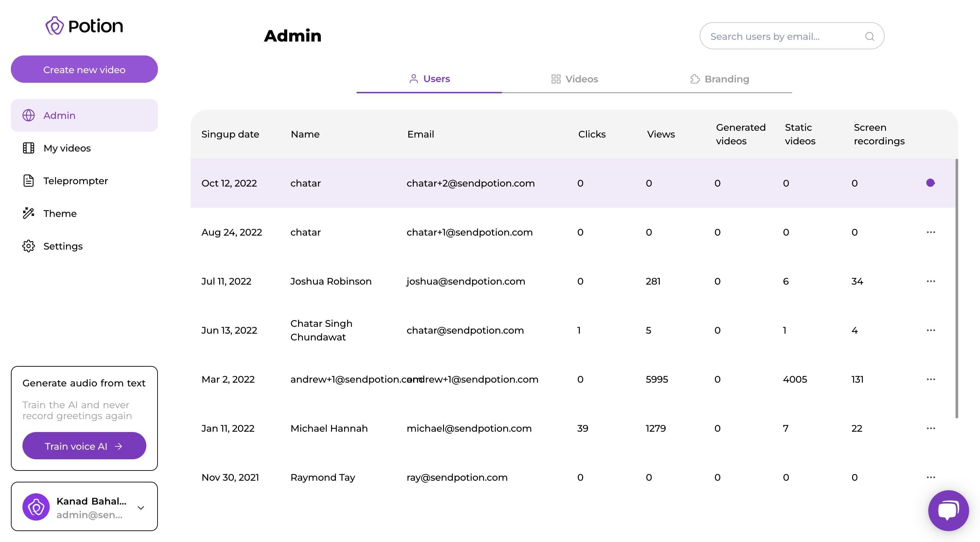Click the Admin page heading

tap(293, 36)
